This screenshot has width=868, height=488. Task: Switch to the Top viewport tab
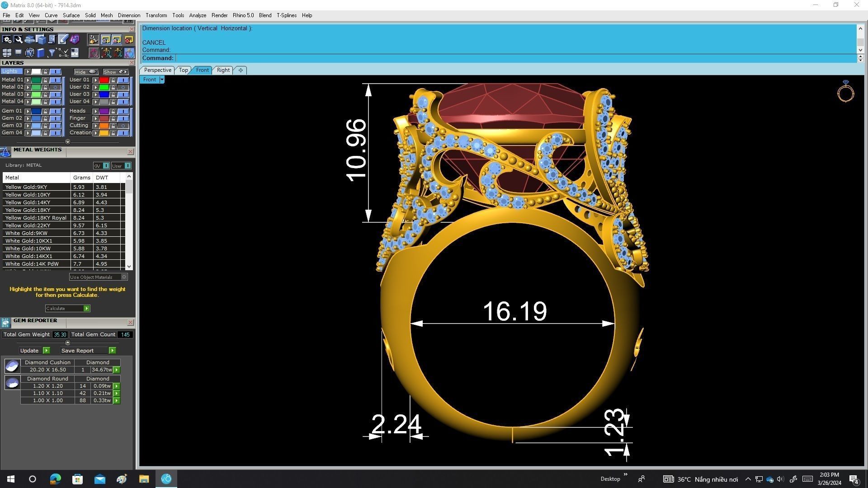[x=183, y=70]
